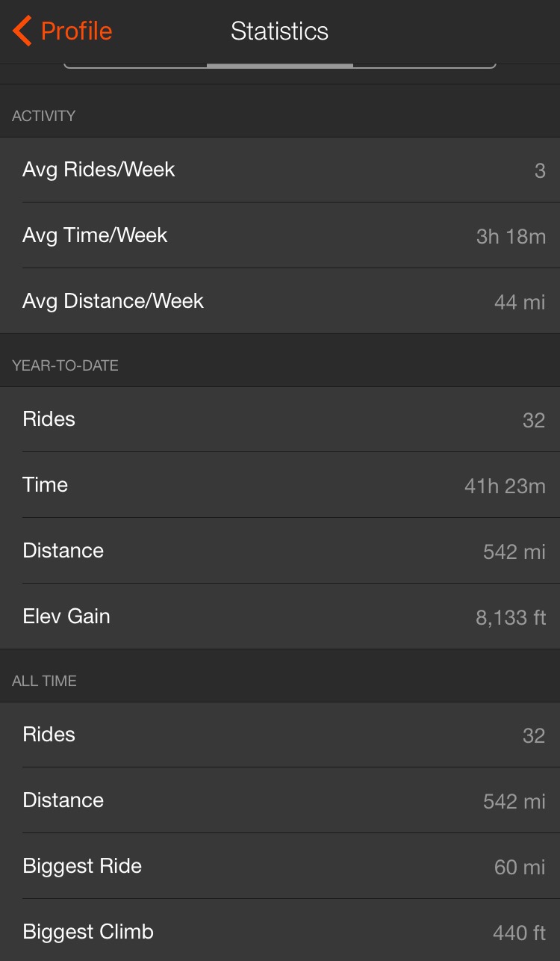
Task: Select the highlighted middle segment of top control
Action: (280, 66)
